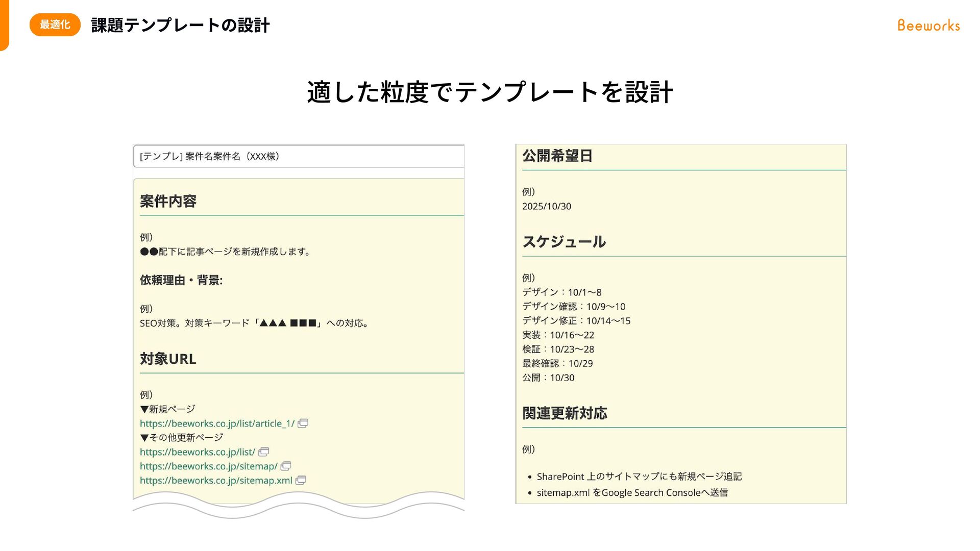Click external-link icon beside sitemap.xml URL

(301, 481)
